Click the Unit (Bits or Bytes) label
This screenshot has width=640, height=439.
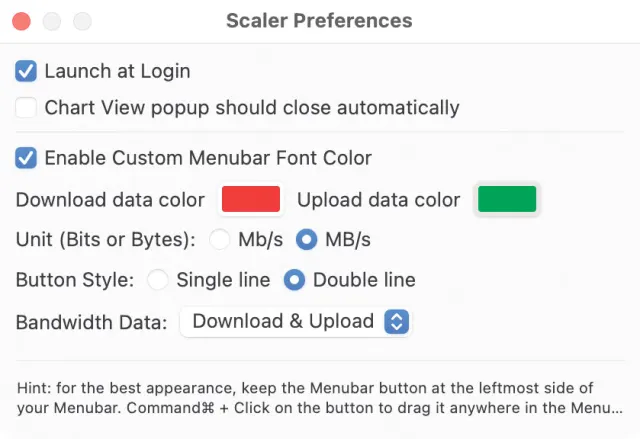point(106,240)
